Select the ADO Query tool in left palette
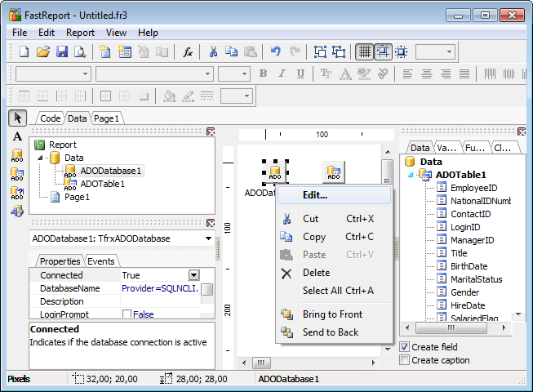 [17, 193]
